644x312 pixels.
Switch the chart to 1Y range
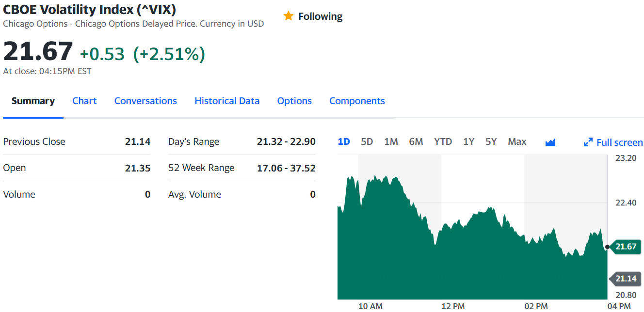point(468,142)
